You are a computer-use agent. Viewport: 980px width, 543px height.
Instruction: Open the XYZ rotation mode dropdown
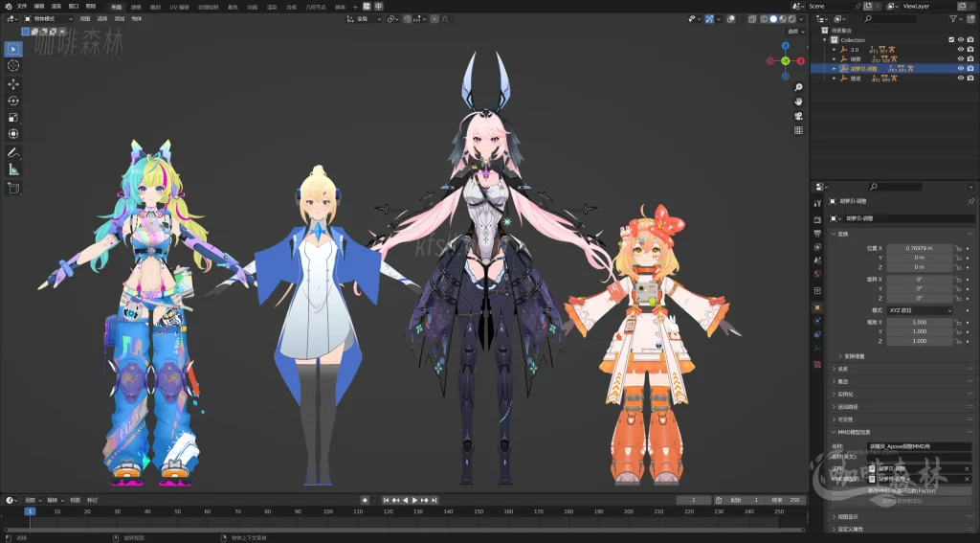pos(920,310)
